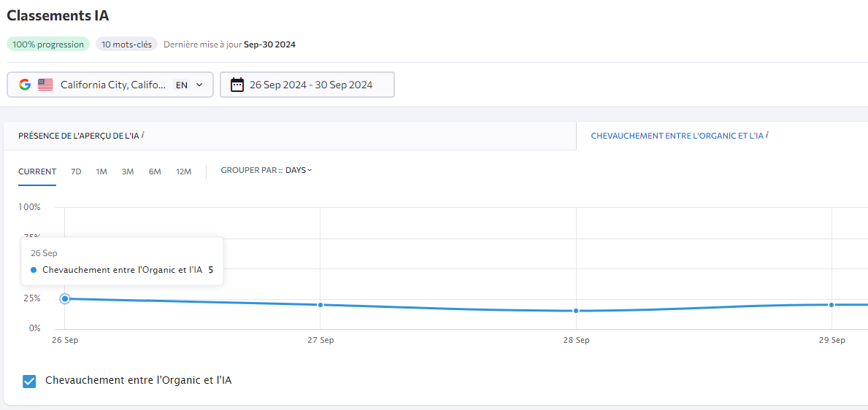Open the date range 26 Sep - 30 Sep picker
This screenshot has height=410, width=868.
coord(312,85)
